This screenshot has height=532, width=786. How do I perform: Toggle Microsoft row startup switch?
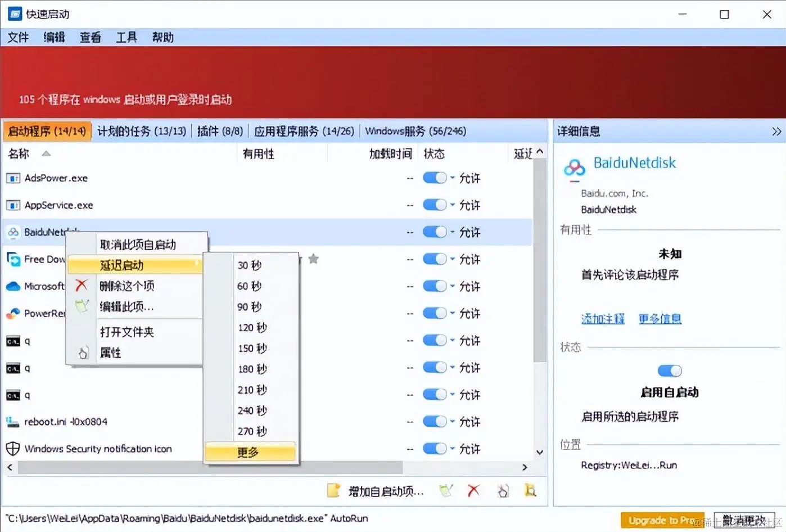pos(435,286)
